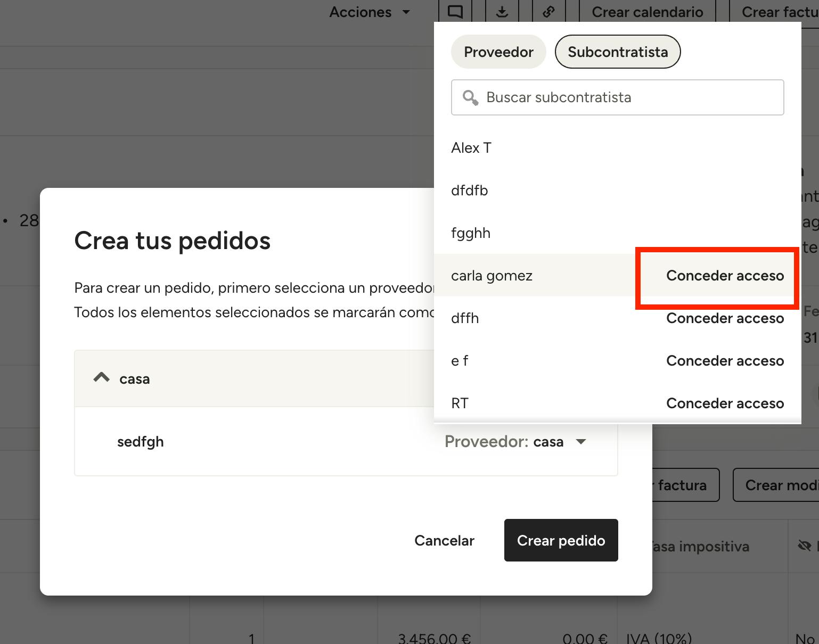
Task: Select the Subcontratista tab
Action: pyautogui.click(x=617, y=52)
